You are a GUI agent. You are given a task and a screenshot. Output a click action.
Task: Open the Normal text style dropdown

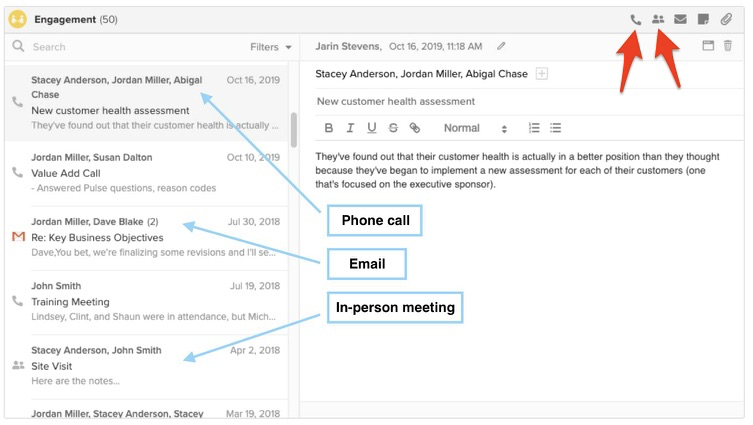[x=475, y=128]
